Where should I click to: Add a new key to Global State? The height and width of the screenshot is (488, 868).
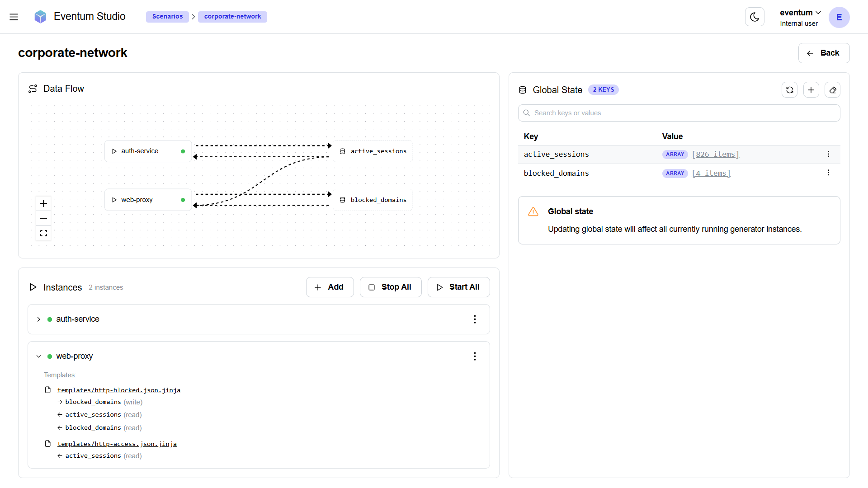(x=811, y=90)
